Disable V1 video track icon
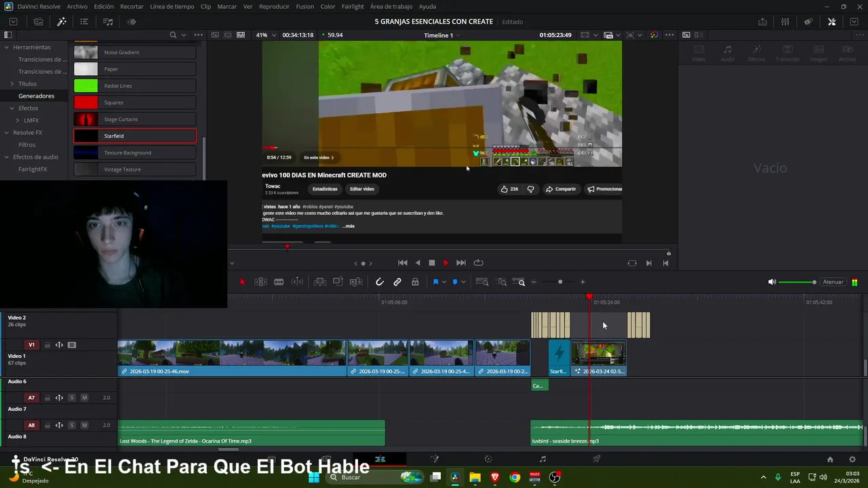The image size is (868, 488). (x=72, y=345)
